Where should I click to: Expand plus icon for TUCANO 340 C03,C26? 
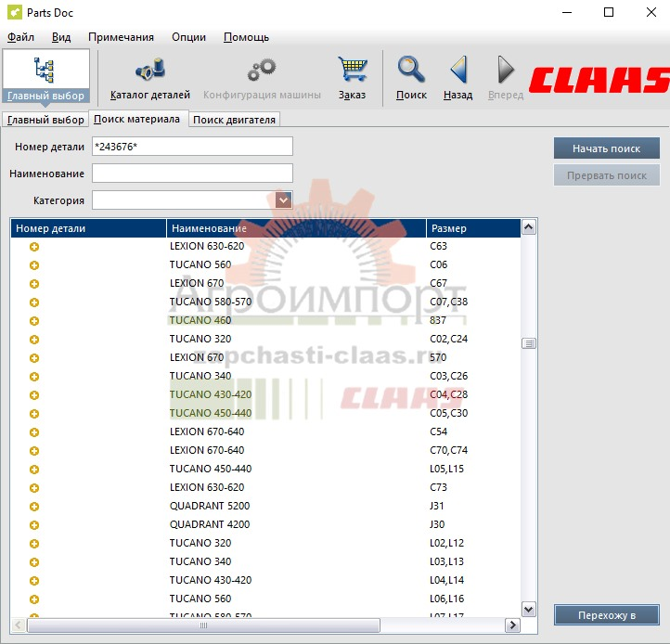[x=34, y=377]
